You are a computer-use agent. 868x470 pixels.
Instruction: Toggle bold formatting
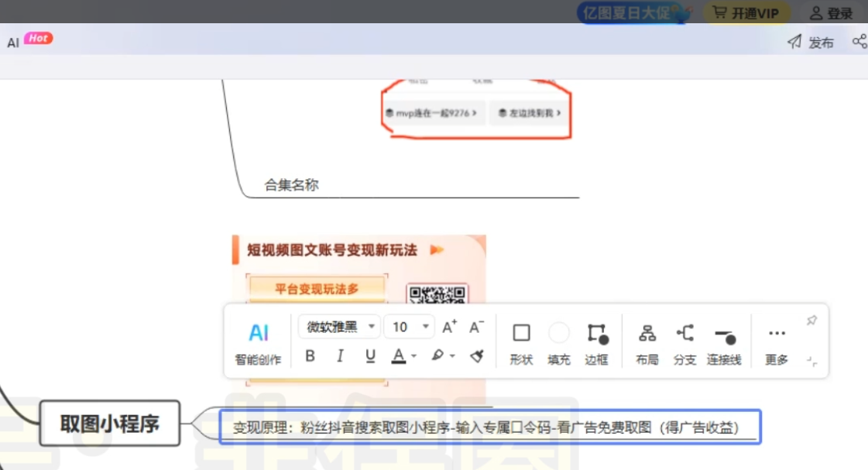point(310,356)
